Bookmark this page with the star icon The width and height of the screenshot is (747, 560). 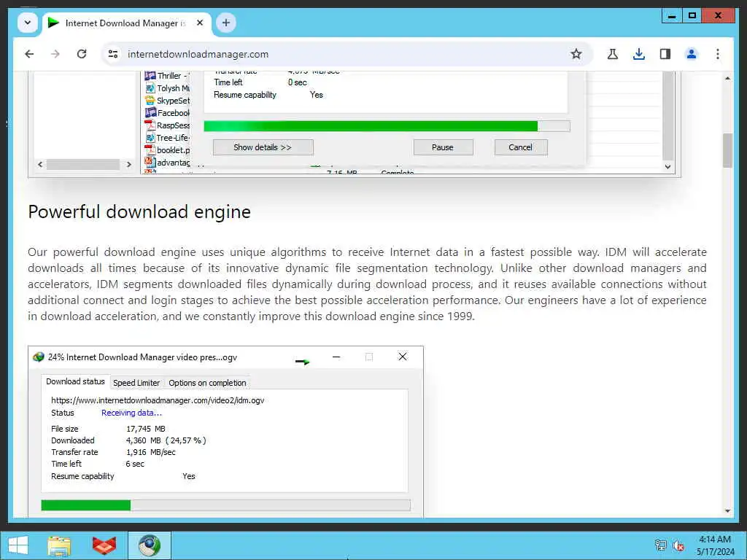576,54
